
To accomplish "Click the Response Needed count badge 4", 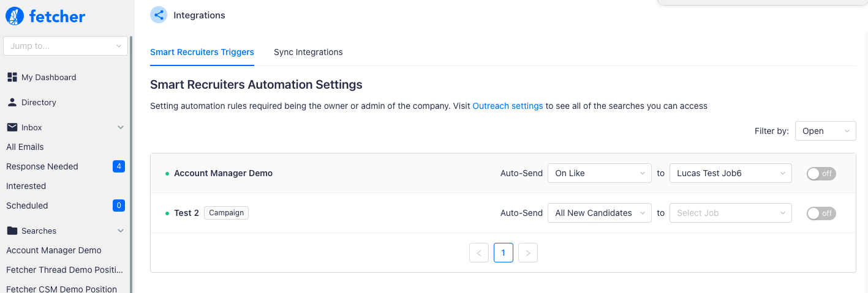I will coord(119,166).
